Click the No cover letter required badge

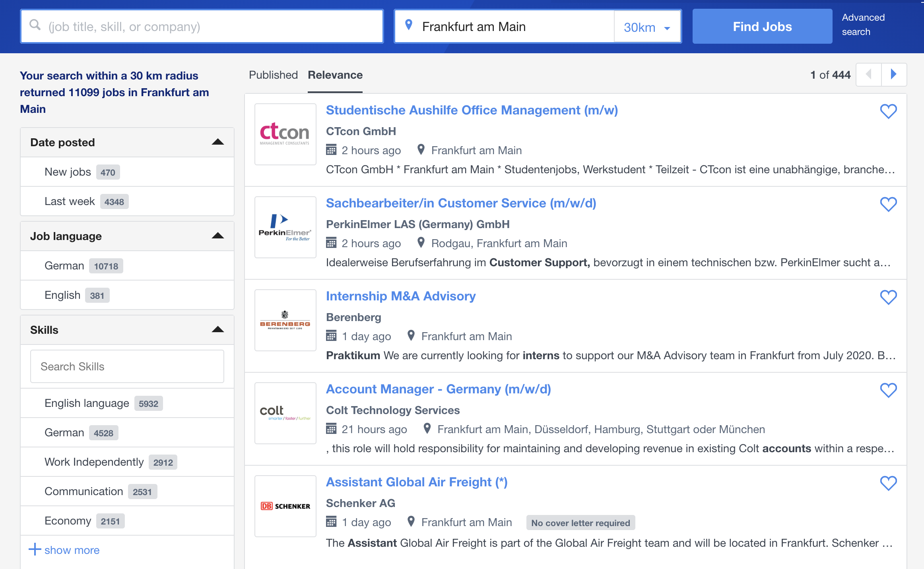pyautogui.click(x=580, y=523)
